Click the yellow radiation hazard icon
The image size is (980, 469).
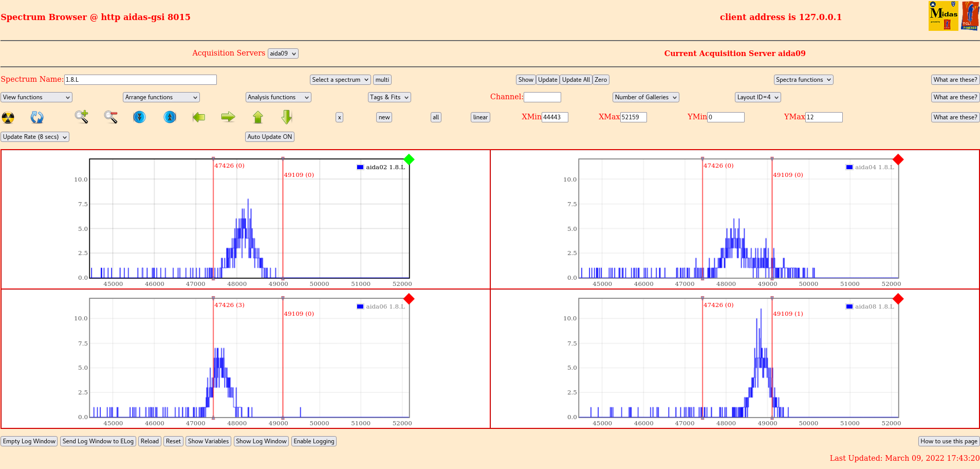(x=8, y=118)
